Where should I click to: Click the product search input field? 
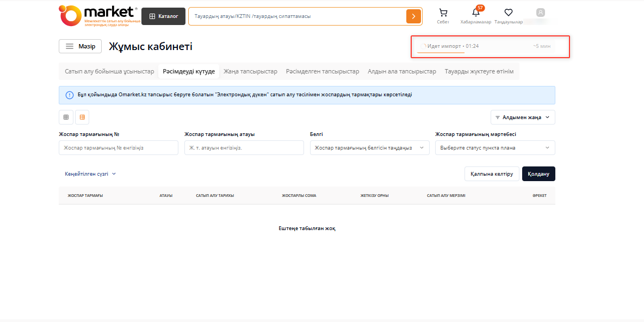coord(297,16)
